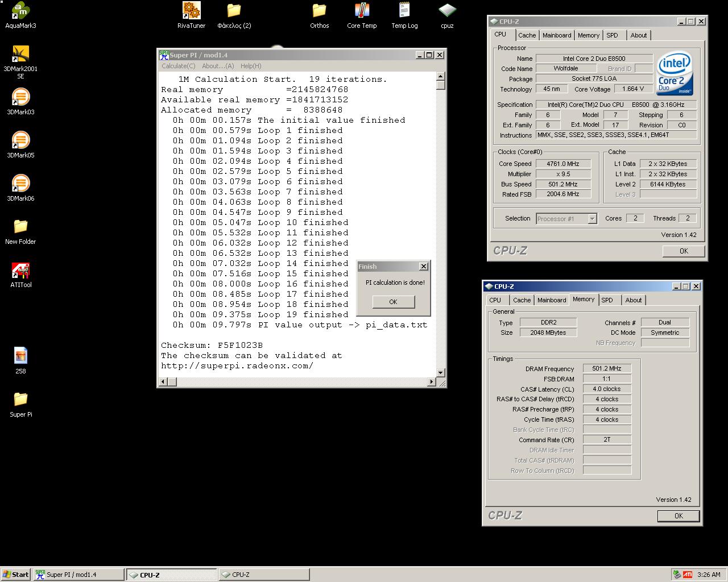Select the second CPU-Z taskbar button
728x582 pixels.
[264, 575]
